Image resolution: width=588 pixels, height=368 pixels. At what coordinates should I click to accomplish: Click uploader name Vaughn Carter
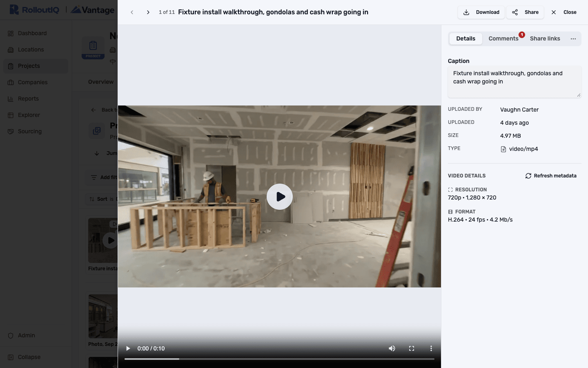click(x=519, y=110)
